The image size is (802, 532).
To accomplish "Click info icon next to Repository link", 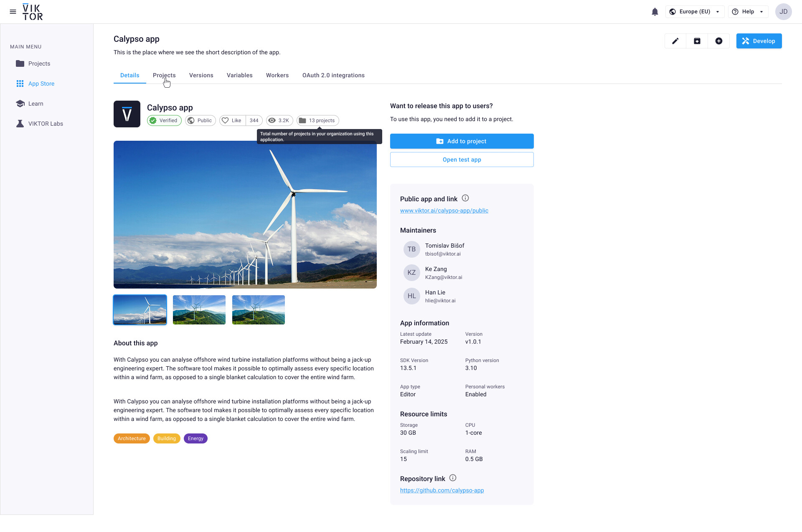I will click(x=453, y=478).
